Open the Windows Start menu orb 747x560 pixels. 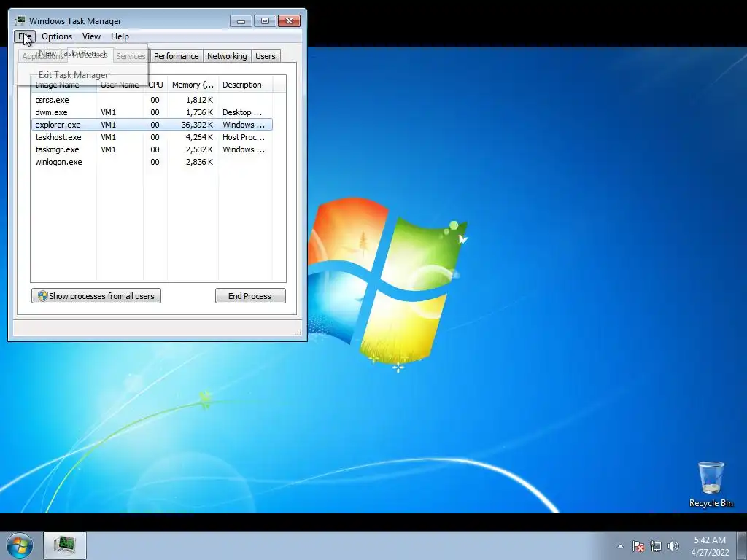coord(20,545)
